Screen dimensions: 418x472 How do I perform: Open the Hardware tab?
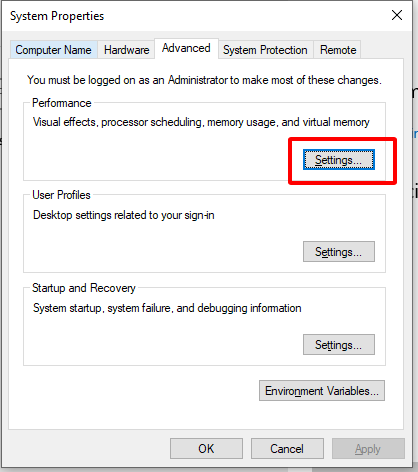pos(126,50)
